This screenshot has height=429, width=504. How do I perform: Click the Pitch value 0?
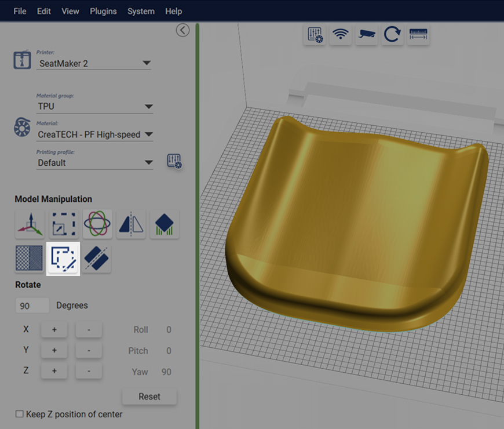(x=169, y=351)
